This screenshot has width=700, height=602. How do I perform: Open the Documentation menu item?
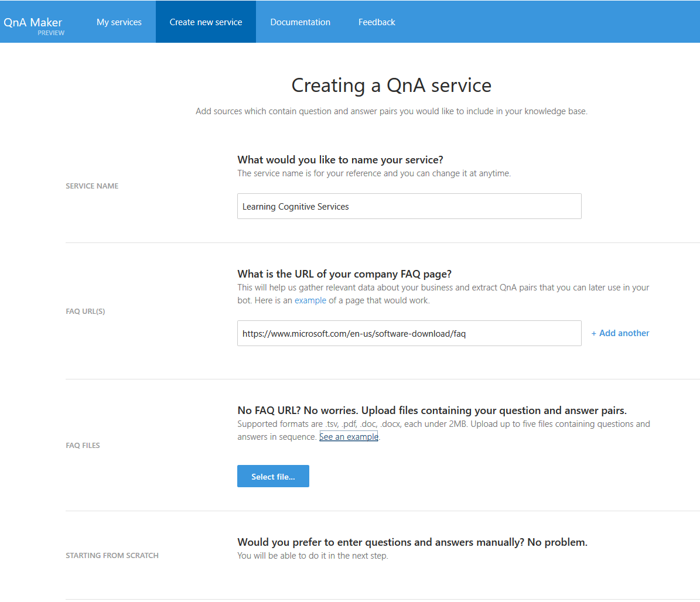[x=300, y=22]
